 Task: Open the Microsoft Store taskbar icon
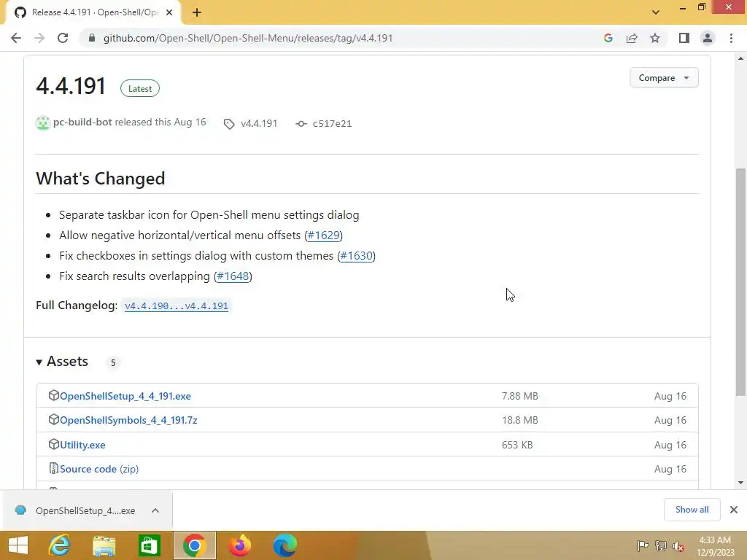[149, 545]
